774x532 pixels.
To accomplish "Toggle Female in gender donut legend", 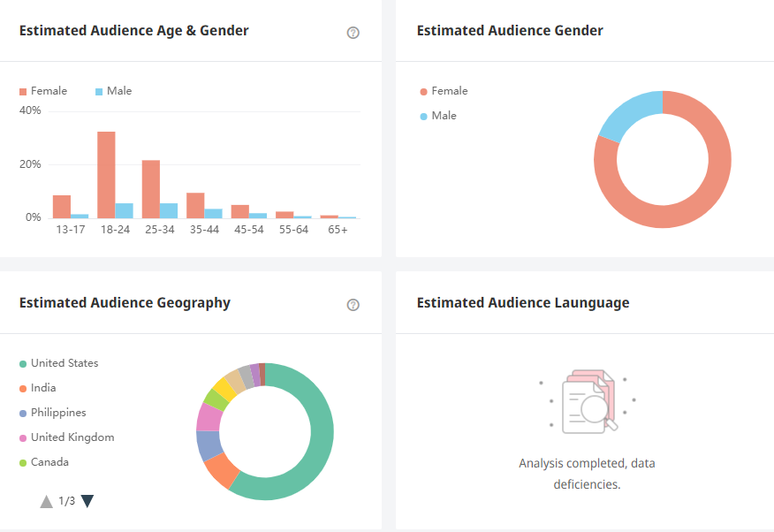I will click(444, 91).
